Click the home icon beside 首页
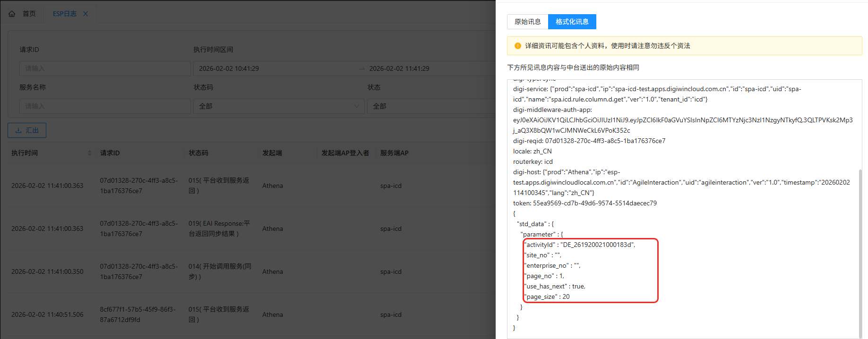 pyautogui.click(x=12, y=14)
